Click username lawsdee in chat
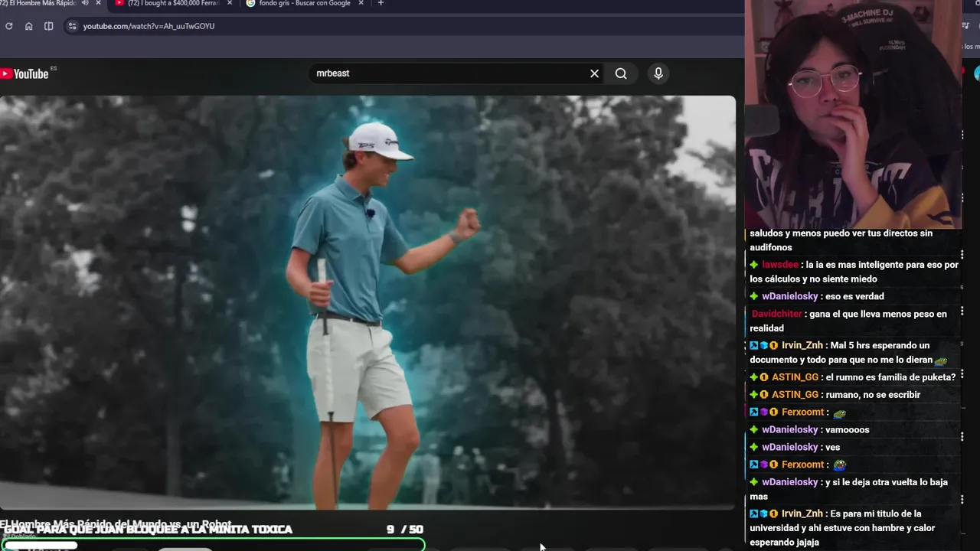This screenshot has width=980, height=551. coord(780,265)
